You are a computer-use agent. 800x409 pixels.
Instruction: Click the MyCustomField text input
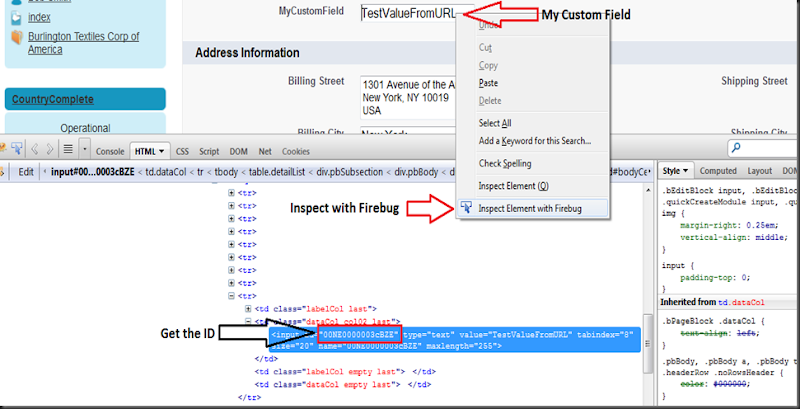coord(417,14)
